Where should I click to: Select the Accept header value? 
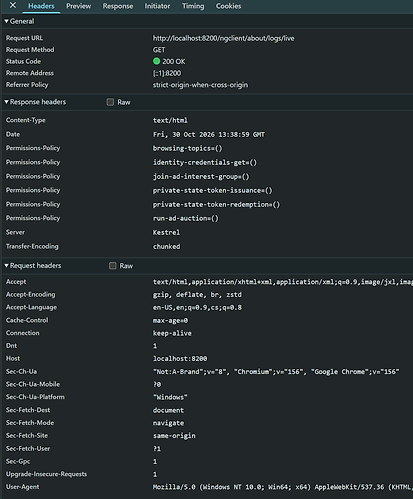pyautogui.click(x=282, y=282)
